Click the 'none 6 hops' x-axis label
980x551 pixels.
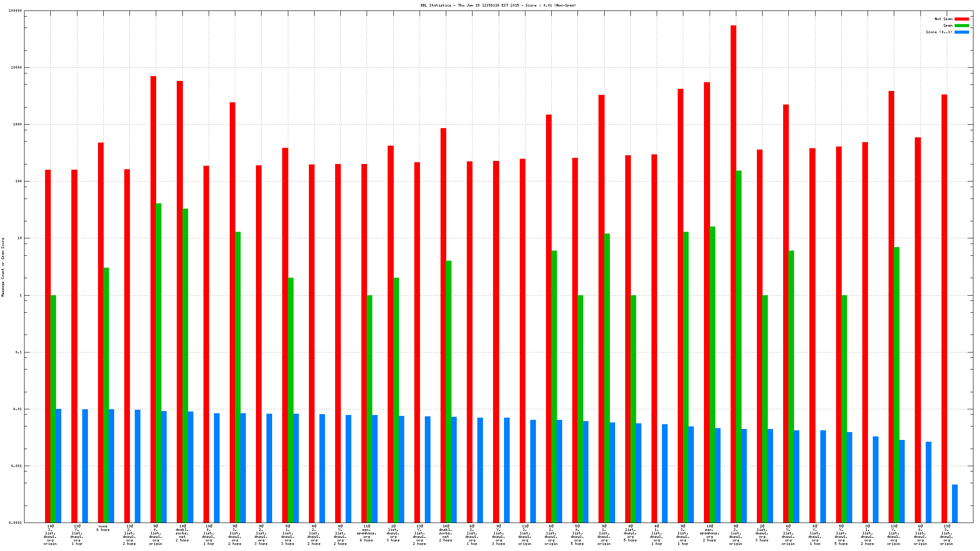click(103, 528)
